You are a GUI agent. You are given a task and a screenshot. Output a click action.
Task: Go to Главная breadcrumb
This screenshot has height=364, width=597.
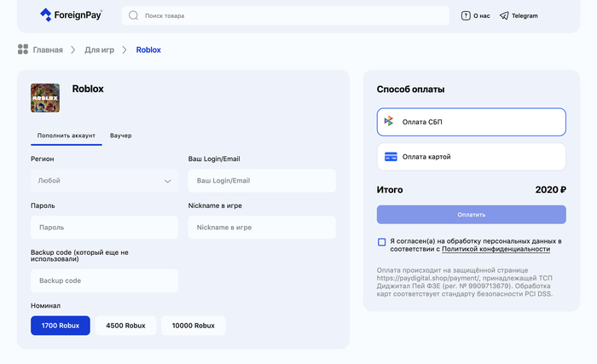tap(48, 50)
